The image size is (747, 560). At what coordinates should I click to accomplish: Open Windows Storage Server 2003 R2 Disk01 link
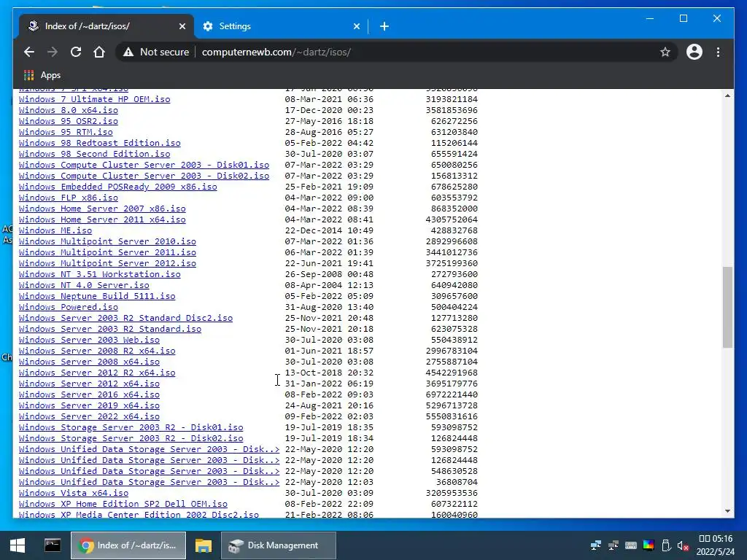tap(131, 427)
